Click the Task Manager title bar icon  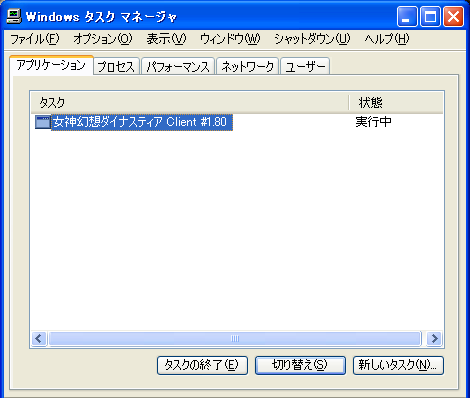[x=14, y=16]
